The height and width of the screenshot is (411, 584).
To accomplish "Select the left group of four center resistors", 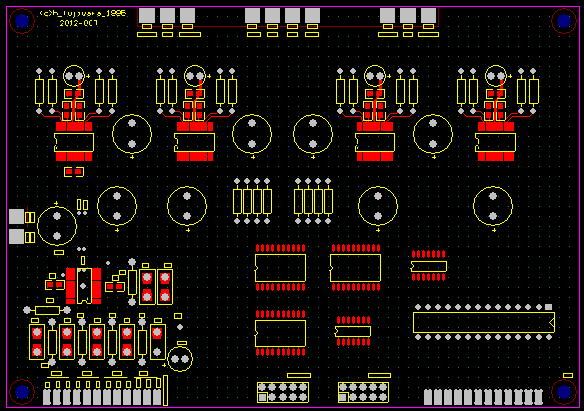I will click(252, 201).
